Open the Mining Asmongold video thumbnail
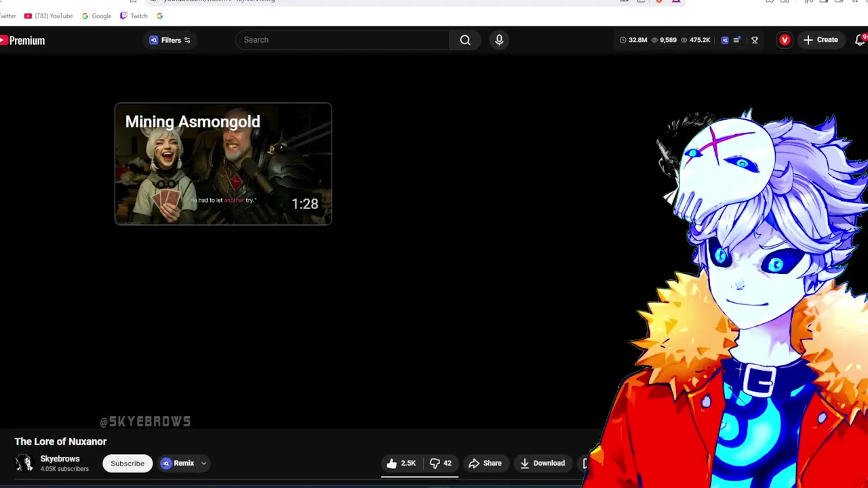 223,164
